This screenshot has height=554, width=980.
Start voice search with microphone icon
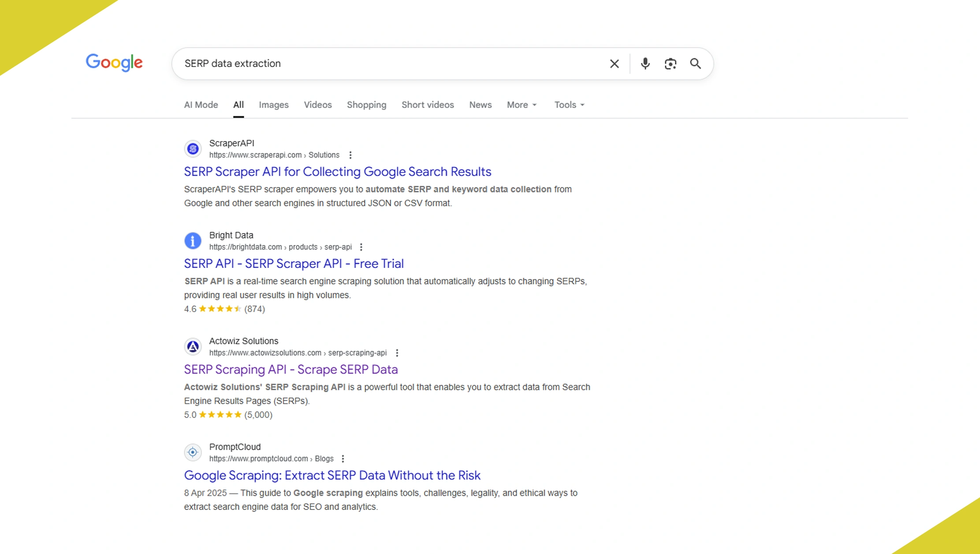645,64
